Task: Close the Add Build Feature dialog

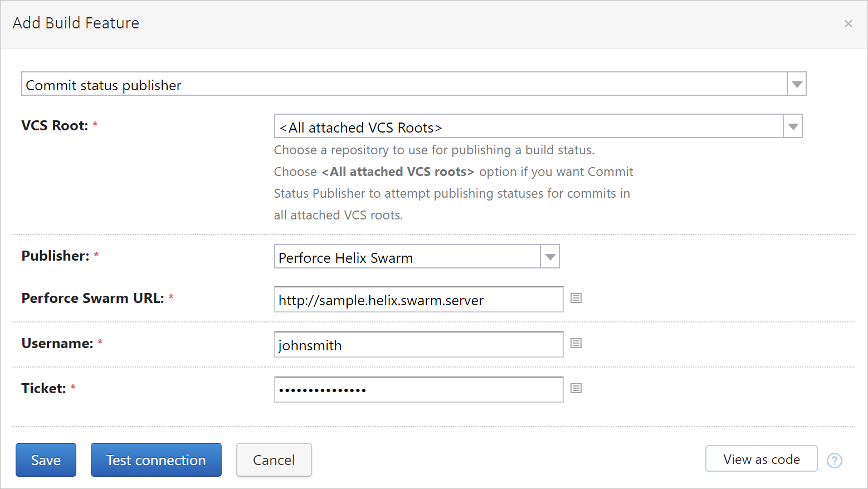Action: (848, 23)
